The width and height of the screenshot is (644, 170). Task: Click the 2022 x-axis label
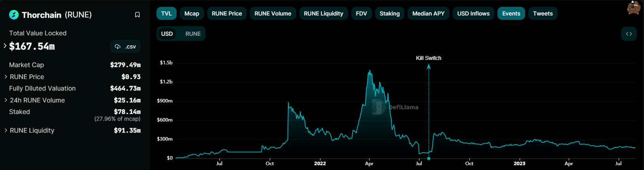pos(320,163)
